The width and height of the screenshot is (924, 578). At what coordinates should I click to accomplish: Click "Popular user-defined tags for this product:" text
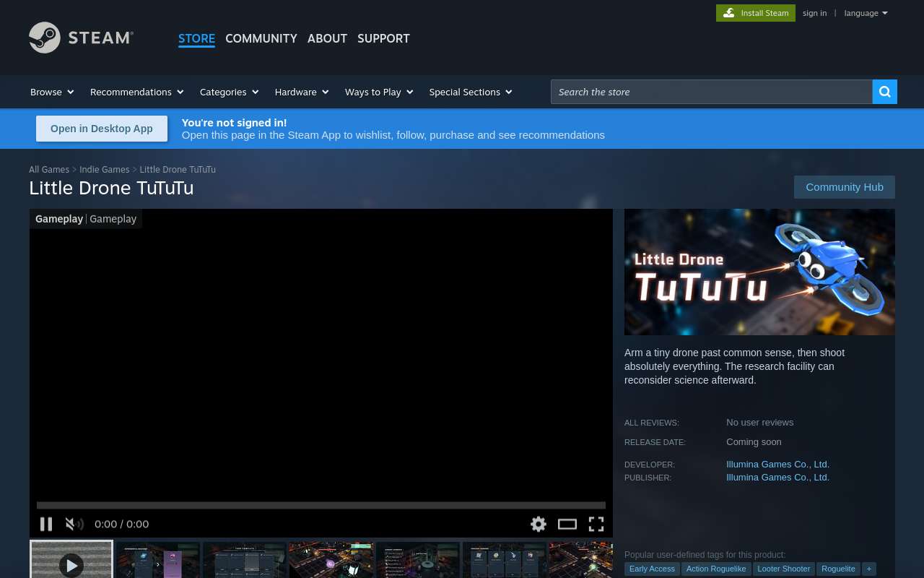pyautogui.click(x=705, y=555)
